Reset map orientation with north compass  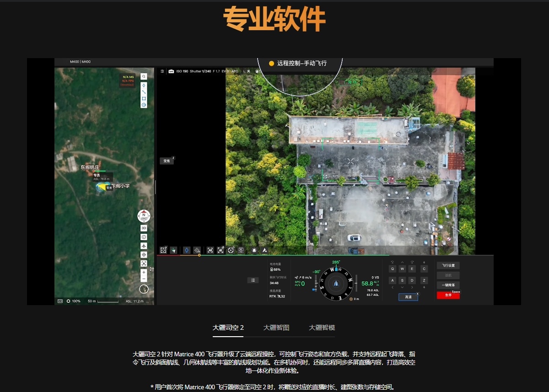click(x=144, y=216)
